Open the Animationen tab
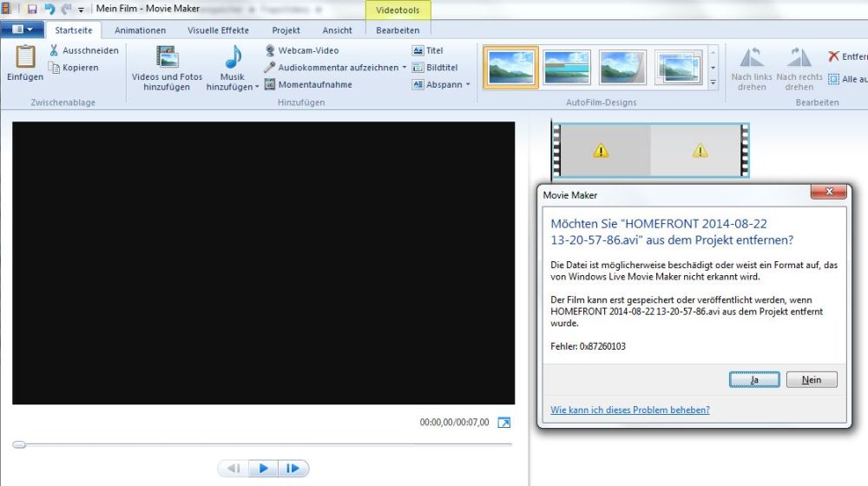The image size is (868, 486). click(140, 30)
